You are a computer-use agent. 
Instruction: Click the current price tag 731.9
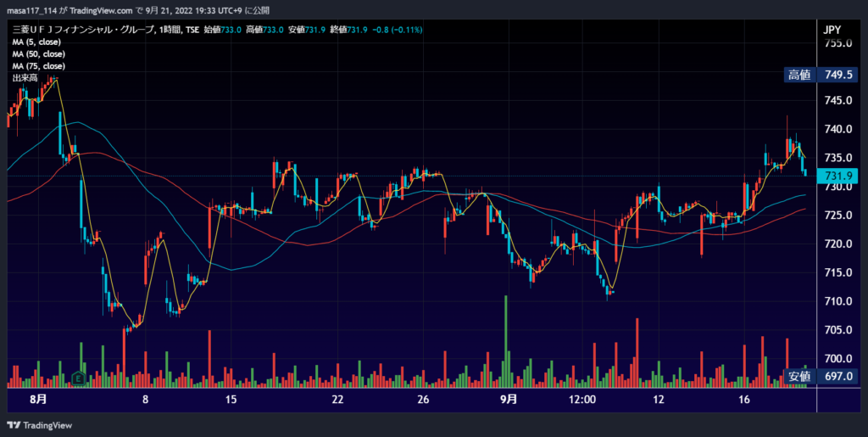[x=837, y=176]
